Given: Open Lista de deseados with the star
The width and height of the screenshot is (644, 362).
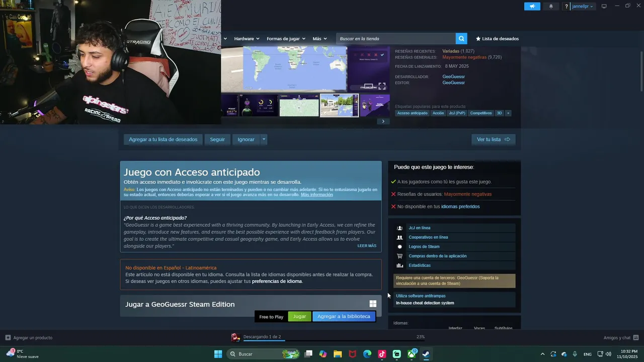Looking at the screenshot, I should click(497, 39).
